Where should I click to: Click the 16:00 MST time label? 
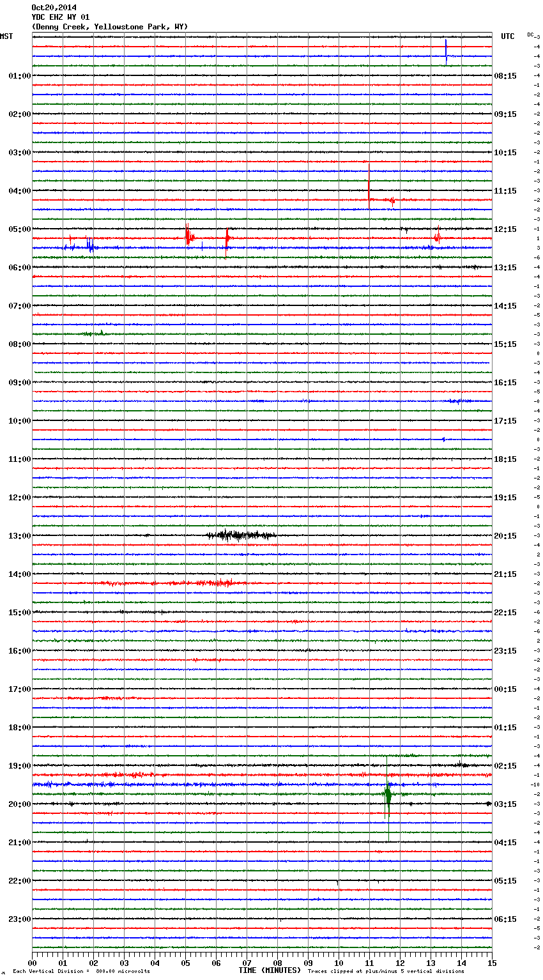[19, 651]
